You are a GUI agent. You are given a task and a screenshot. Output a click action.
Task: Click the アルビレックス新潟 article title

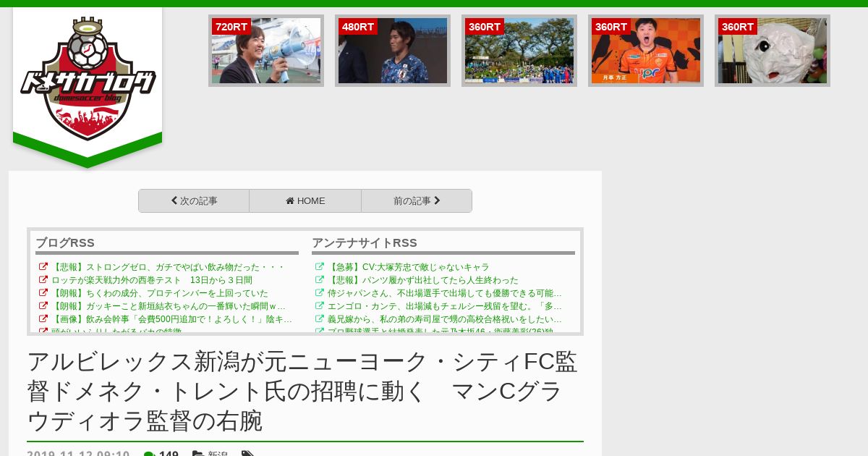point(302,391)
